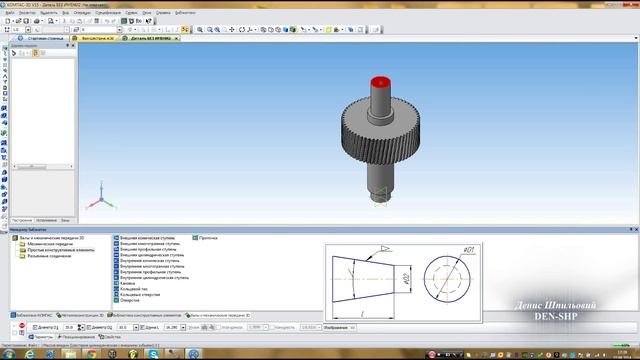Toggle Конусность checkbox

click(272, 327)
